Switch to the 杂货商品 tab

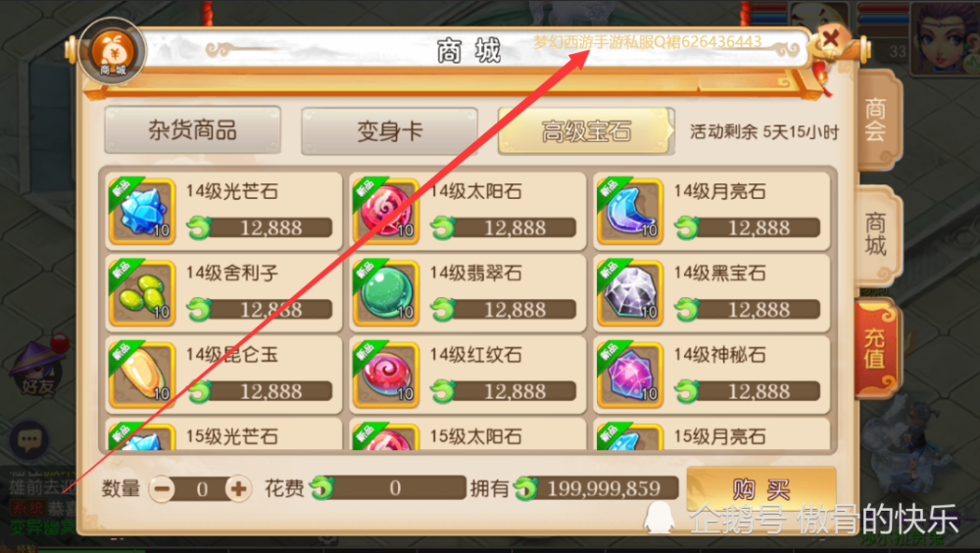click(192, 130)
